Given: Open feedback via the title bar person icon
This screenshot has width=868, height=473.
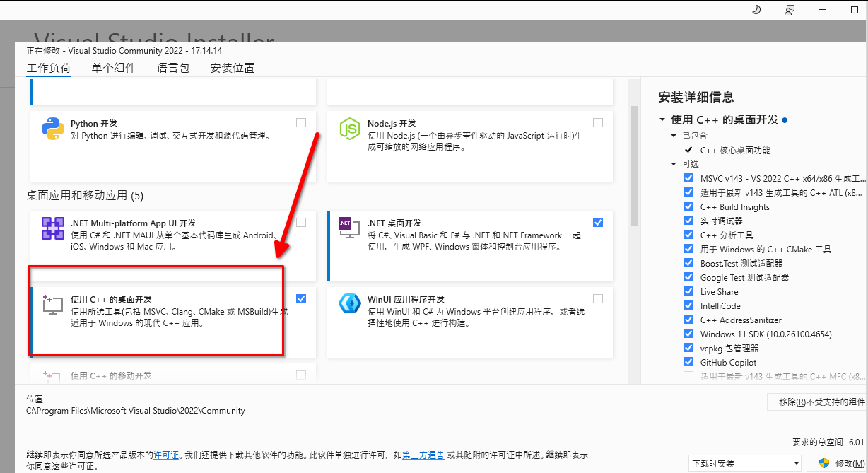Looking at the screenshot, I should pyautogui.click(x=790, y=10).
